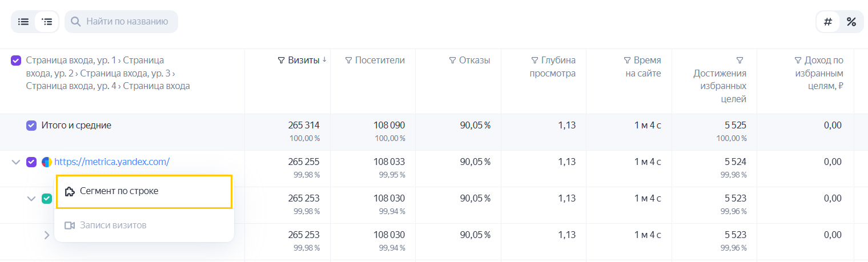868x262 pixels.
Task: Show values as percentages (%)
Action: 851,22
